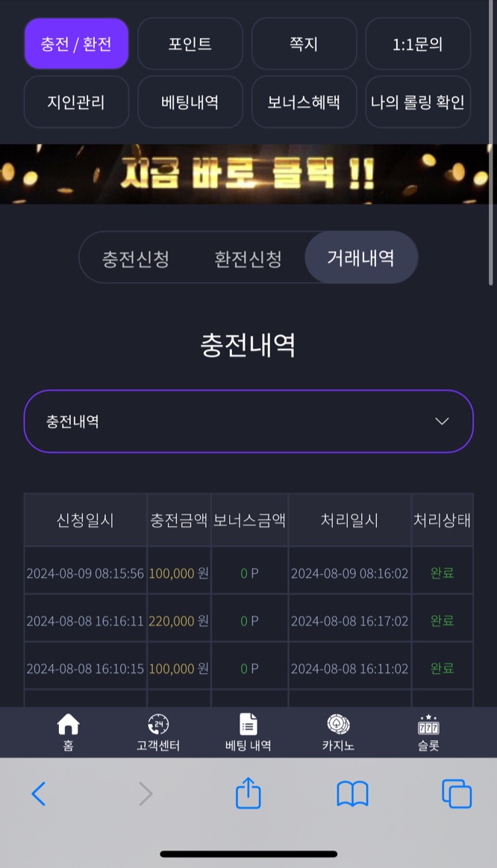Open 고객센터 24-hour support icon

click(x=158, y=725)
